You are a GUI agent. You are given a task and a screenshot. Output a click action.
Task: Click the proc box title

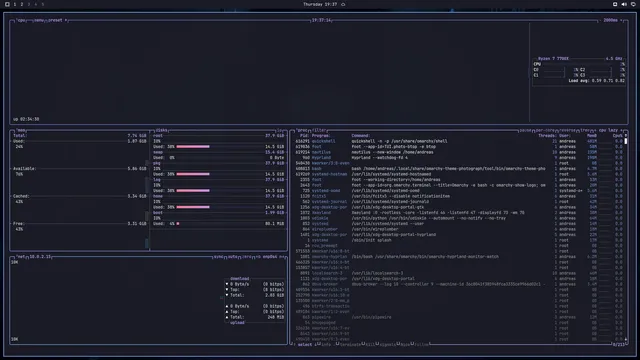(302, 130)
